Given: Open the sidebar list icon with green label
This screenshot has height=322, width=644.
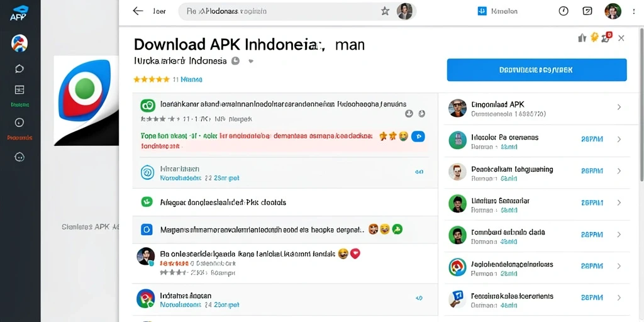Looking at the screenshot, I should [19, 89].
